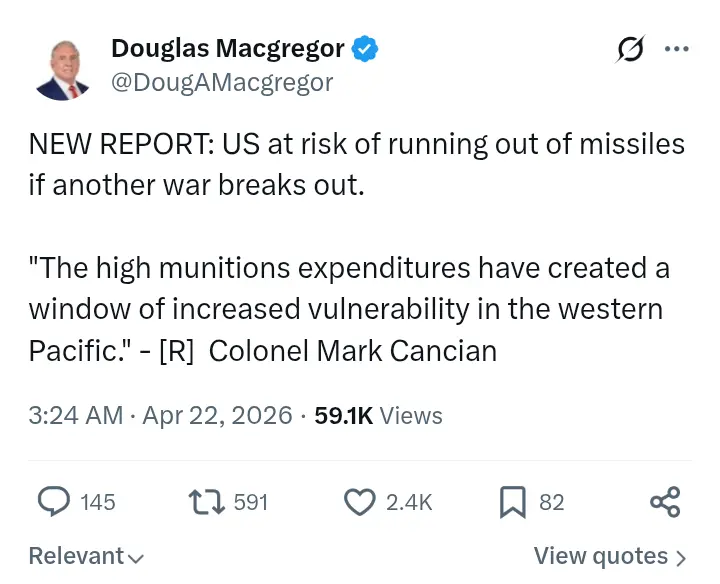The height and width of the screenshot is (584, 720).
Task: Click the repost arrows icon
Action: point(206,502)
